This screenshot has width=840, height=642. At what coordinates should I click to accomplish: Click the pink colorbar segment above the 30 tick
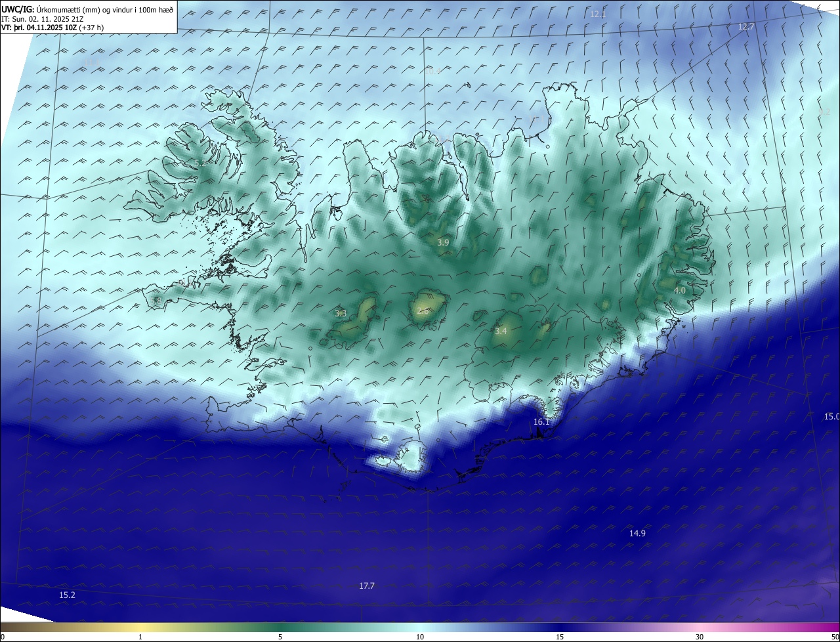pyautogui.click(x=700, y=627)
